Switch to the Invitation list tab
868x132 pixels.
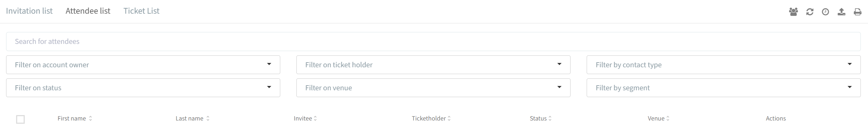29,11
